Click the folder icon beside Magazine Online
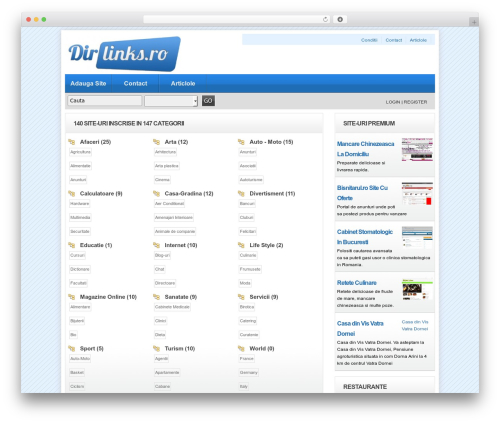This screenshot has width=500, height=423. pos(72,297)
